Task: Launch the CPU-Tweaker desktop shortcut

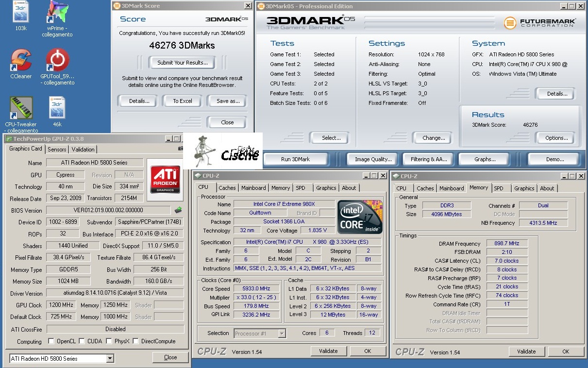Action: [21, 108]
